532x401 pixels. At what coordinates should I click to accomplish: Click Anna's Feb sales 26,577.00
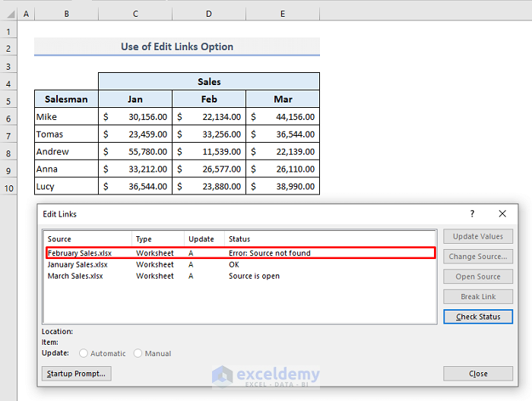point(209,169)
